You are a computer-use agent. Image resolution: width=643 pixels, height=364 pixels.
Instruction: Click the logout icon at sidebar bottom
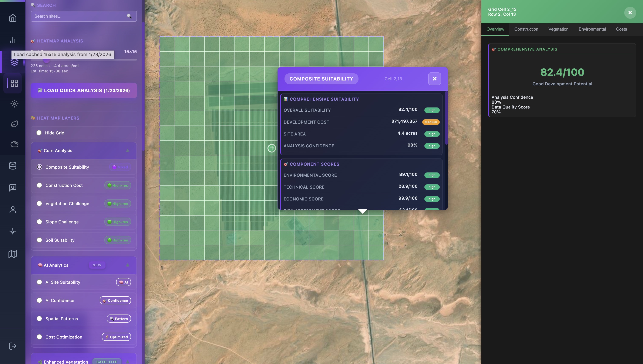tap(13, 346)
